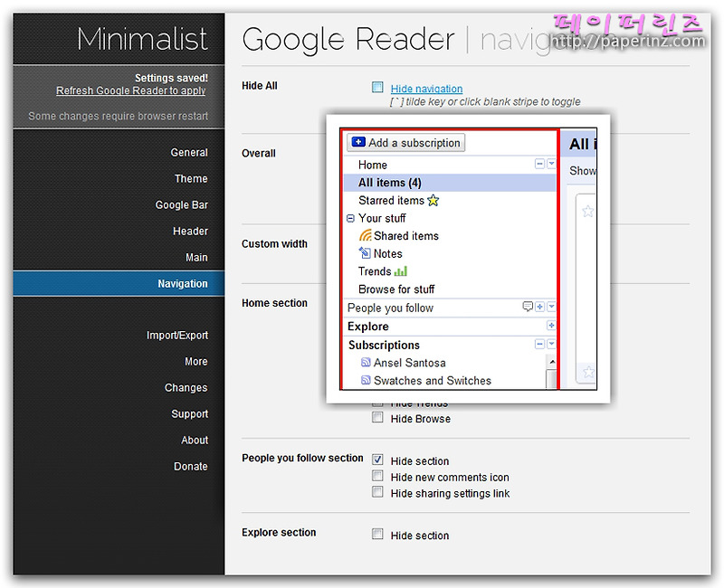
Task: Open the About page
Action: (195, 441)
